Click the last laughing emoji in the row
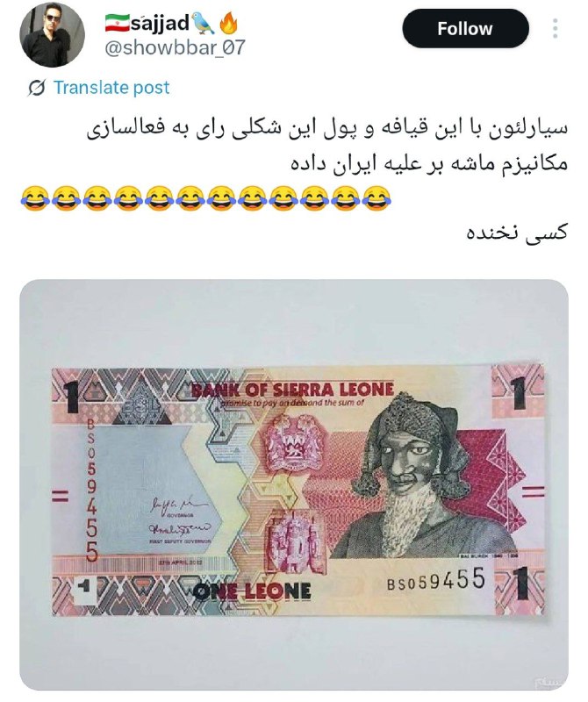Screen dimensions: 588x702 tap(376, 198)
